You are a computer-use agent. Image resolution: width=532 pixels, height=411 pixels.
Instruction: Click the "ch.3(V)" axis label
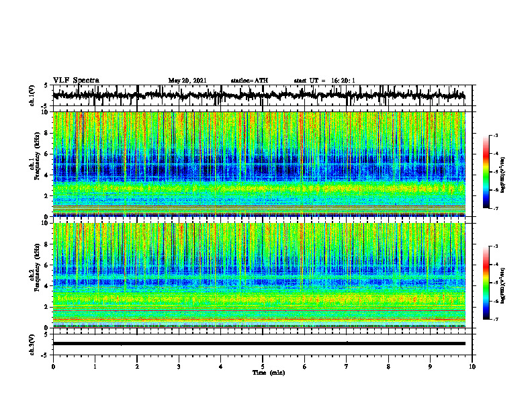(x=32, y=345)
